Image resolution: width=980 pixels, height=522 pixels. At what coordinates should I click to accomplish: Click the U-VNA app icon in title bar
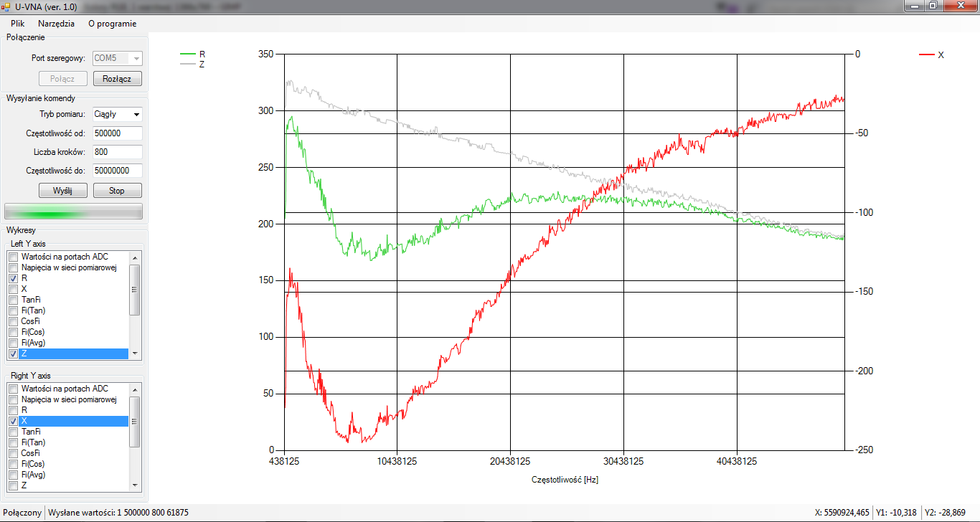click(6, 6)
